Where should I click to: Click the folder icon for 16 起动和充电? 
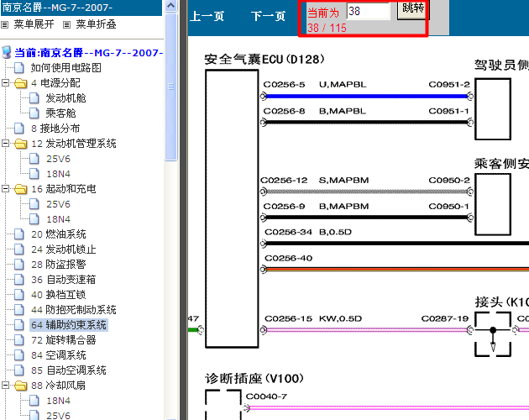[21, 189]
